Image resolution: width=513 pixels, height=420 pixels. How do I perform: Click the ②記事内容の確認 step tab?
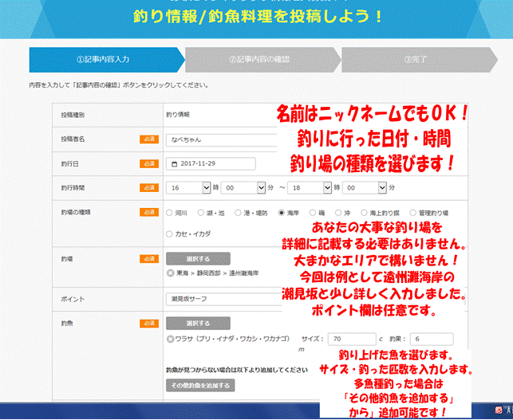click(x=262, y=60)
